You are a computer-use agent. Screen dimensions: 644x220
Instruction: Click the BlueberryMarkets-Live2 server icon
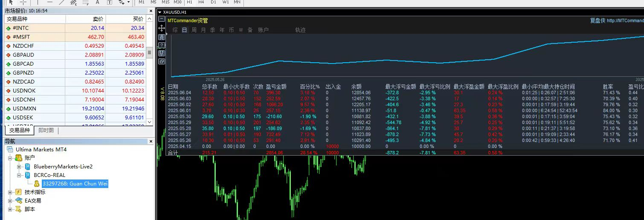point(28,167)
